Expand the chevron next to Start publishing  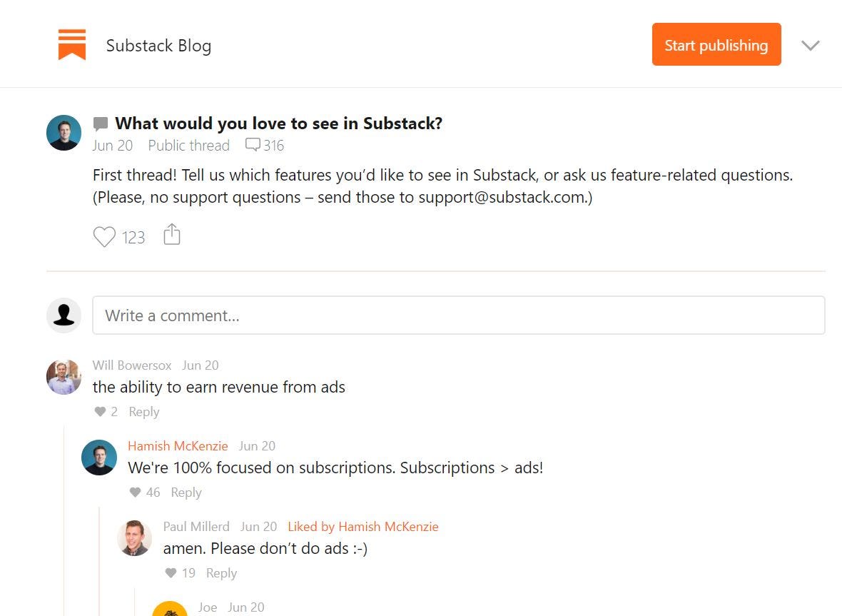(x=810, y=45)
